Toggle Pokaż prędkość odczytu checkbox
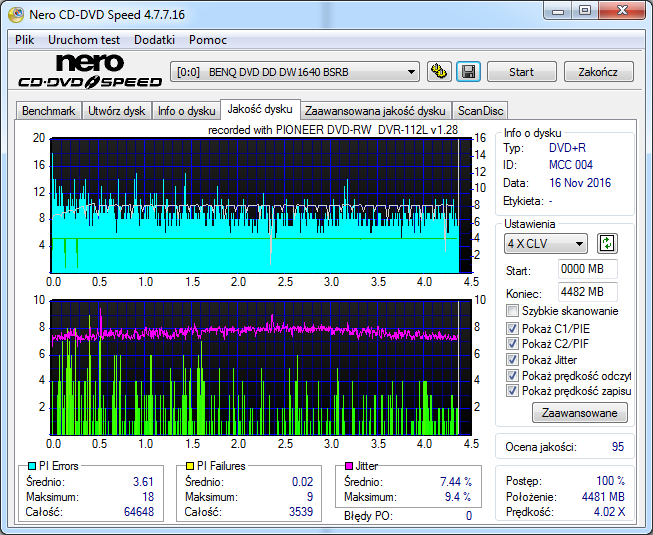 (x=512, y=376)
